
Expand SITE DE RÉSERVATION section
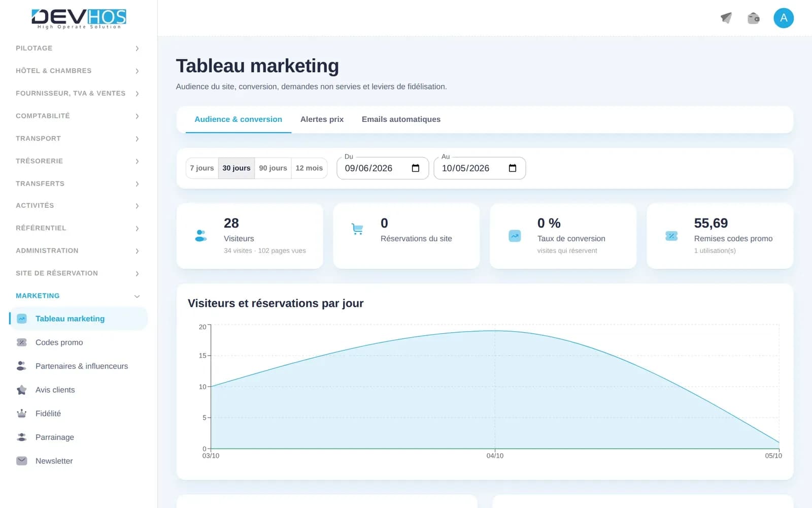pyautogui.click(x=77, y=273)
